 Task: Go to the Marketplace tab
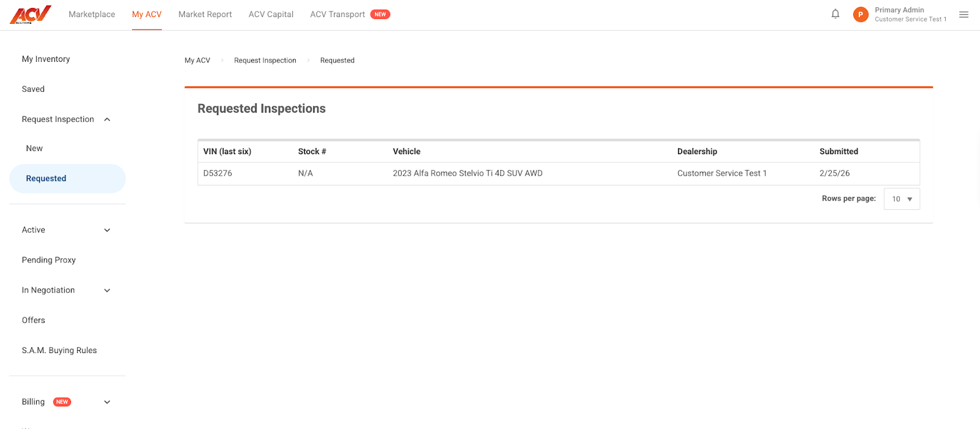pos(92,14)
